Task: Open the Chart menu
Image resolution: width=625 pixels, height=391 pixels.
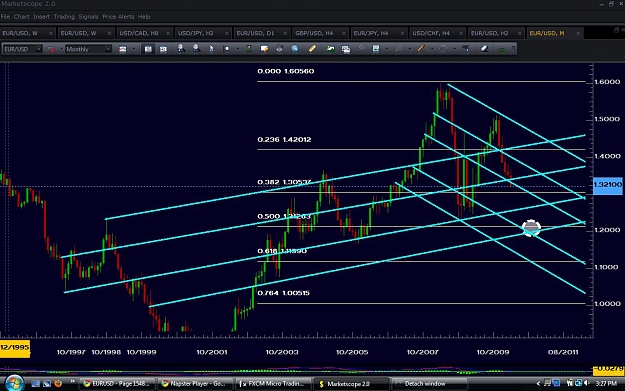Action: click(x=22, y=17)
